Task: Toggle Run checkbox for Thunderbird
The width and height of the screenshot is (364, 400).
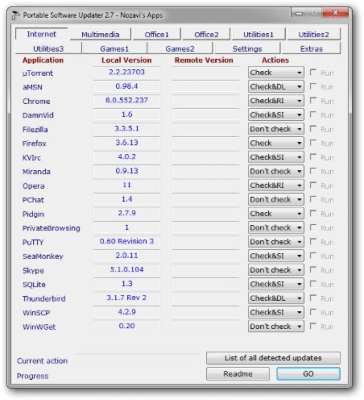Action: pyautogui.click(x=313, y=298)
